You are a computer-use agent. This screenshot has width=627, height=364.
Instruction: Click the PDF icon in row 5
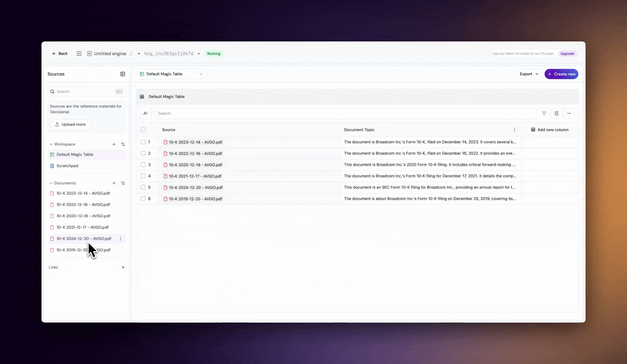coord(166,187)
